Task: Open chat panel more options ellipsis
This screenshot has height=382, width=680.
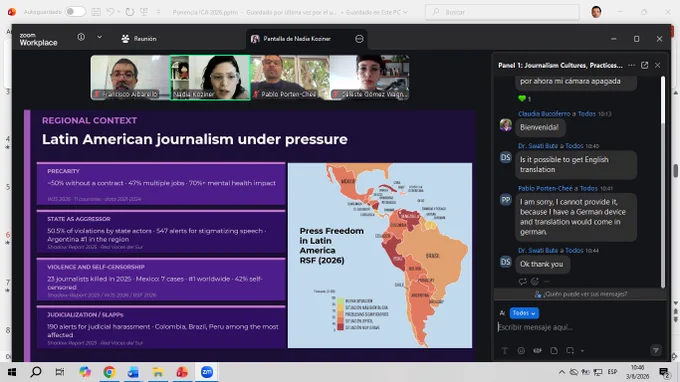Action: pyautogui.click(x=631, y=65)
